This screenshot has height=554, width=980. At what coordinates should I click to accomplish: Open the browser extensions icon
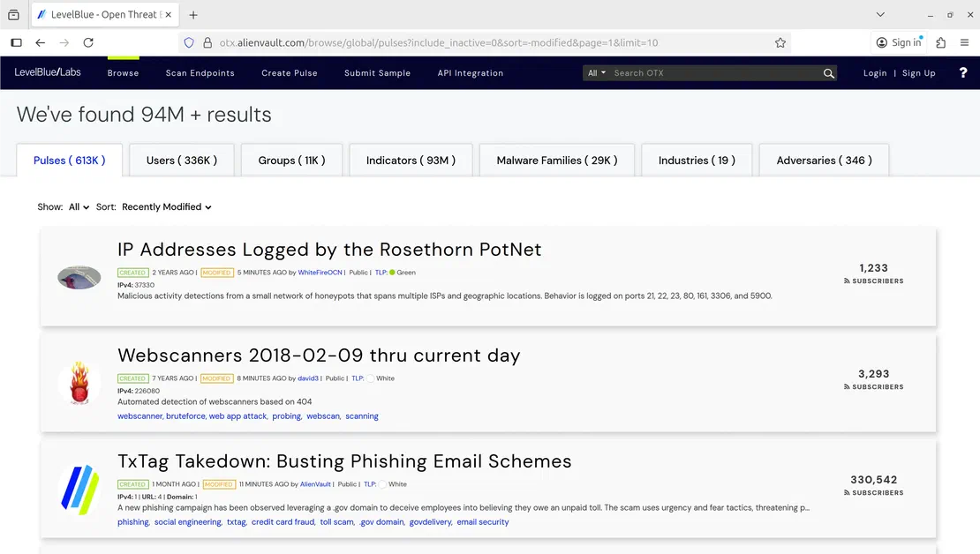click(x=940, y=42)
